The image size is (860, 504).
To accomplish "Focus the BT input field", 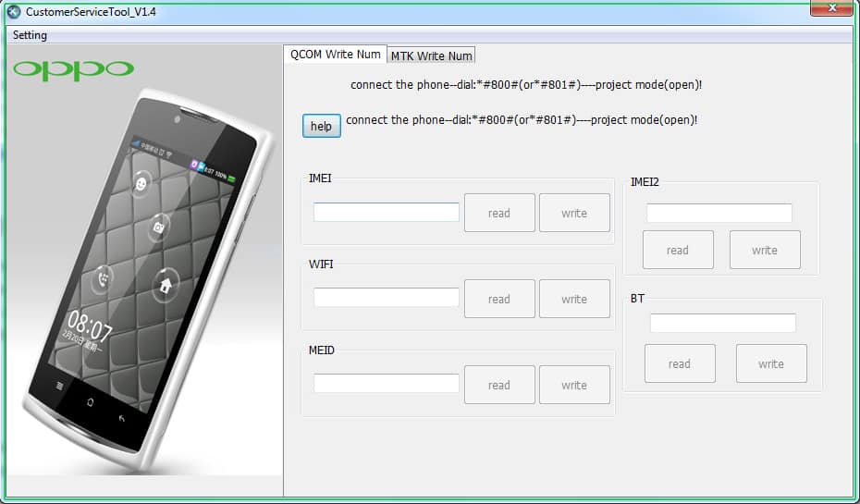I will point(723,323).
